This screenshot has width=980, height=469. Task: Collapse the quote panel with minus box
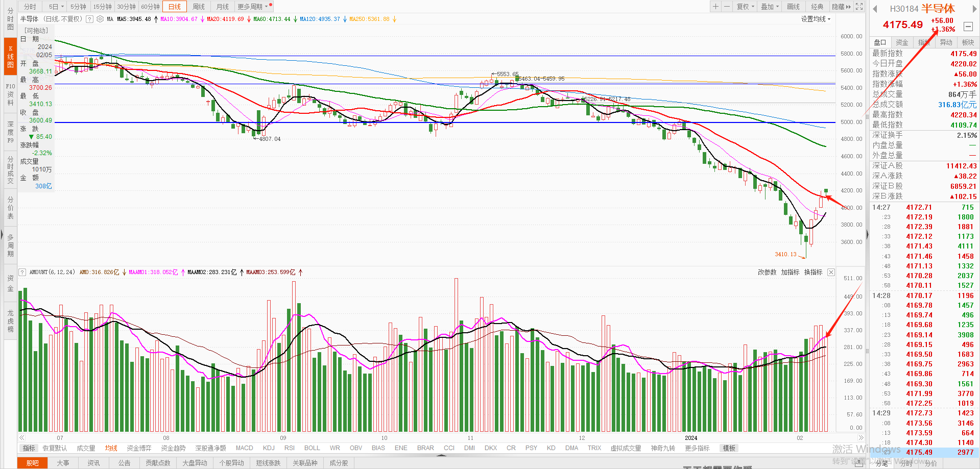(968, 27)
